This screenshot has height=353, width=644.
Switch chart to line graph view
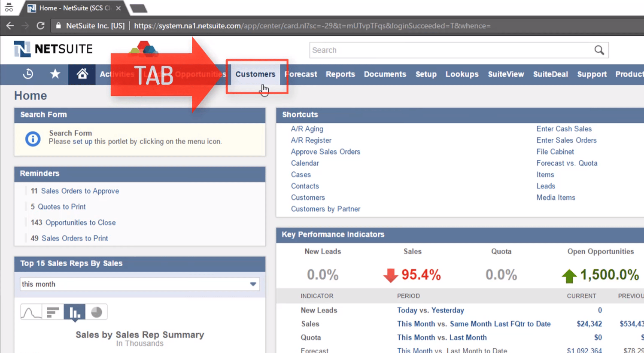pos(30,312)
